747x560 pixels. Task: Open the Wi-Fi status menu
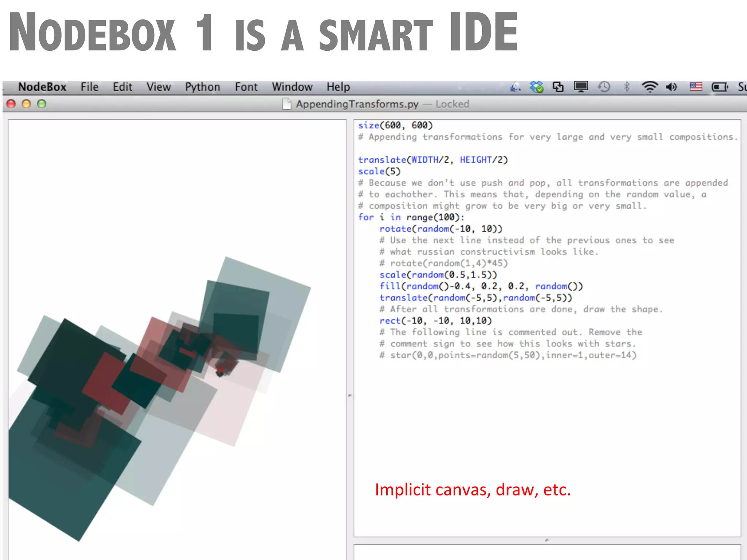pos(650,87)
